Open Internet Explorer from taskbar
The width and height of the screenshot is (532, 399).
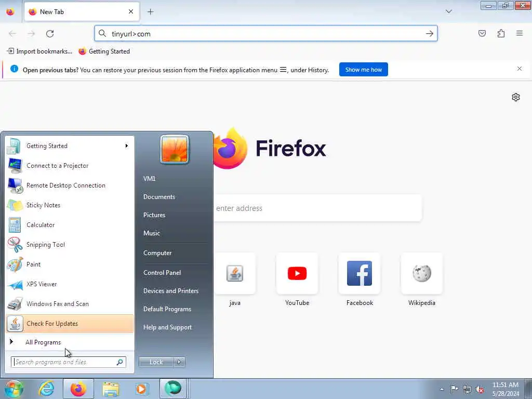[x=46, y=389]
